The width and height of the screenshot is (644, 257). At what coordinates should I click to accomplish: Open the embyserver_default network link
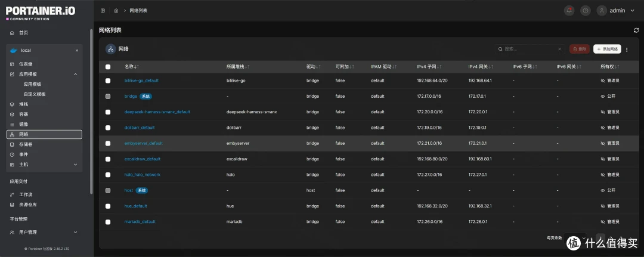tap(143, 143)
